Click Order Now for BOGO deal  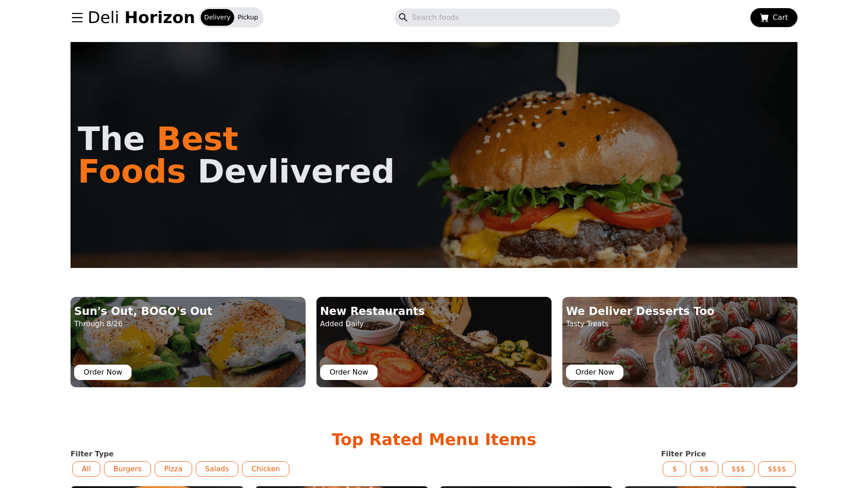[x=103, y=372]
